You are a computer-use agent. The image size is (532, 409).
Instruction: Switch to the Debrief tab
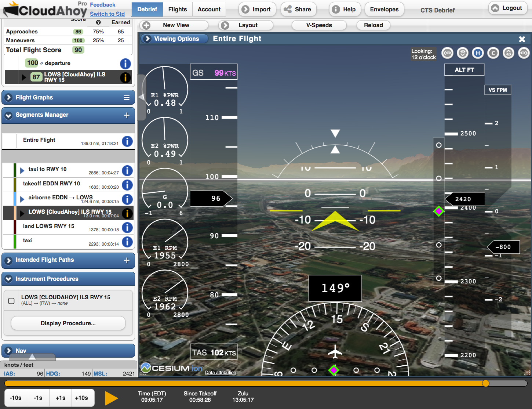click(x=147, y=9)
